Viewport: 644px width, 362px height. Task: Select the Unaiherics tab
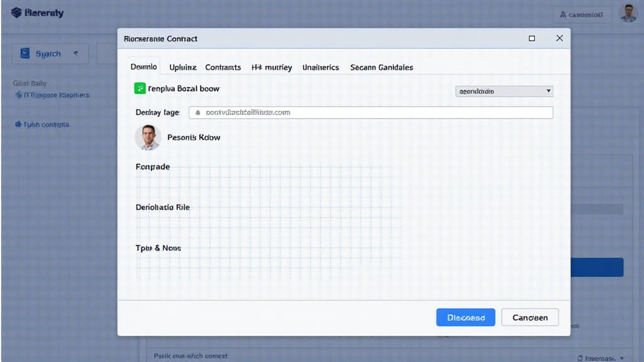[x=320, y=67]
